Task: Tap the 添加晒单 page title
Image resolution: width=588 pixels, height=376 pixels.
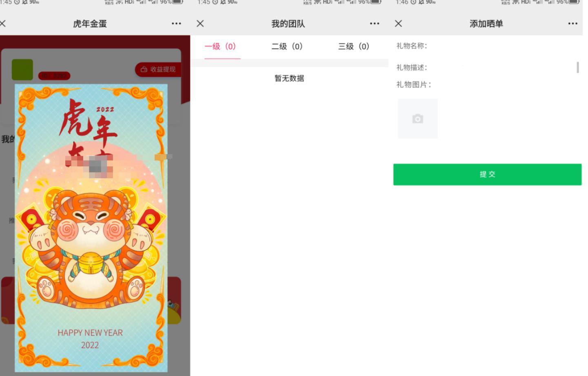Action: (x=486, y=24)
